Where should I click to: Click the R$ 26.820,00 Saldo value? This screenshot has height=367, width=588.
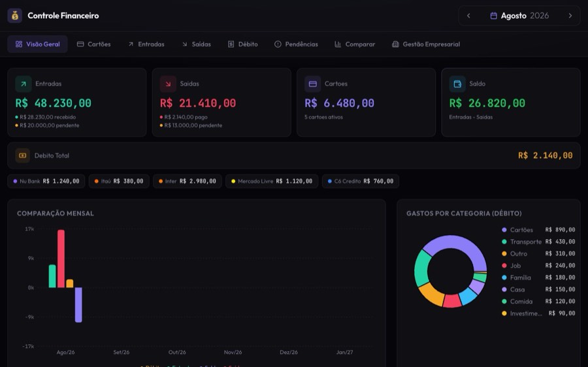point(487,103)
